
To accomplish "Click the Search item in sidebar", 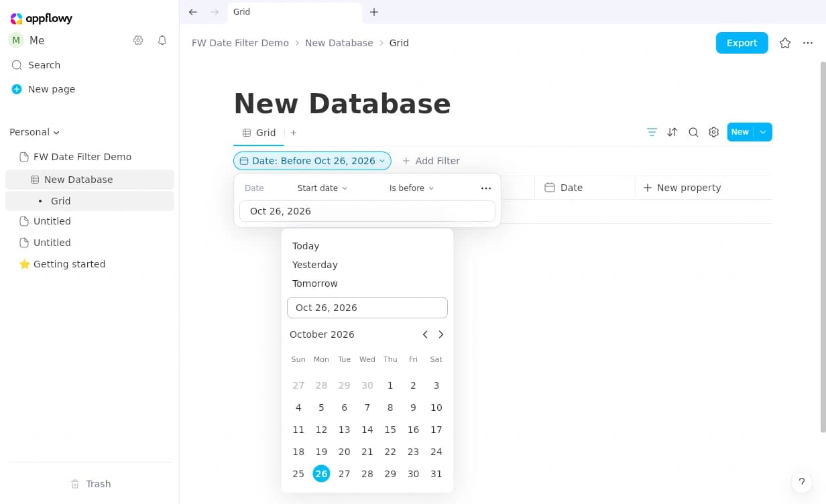I will click(x=90, y=65).
